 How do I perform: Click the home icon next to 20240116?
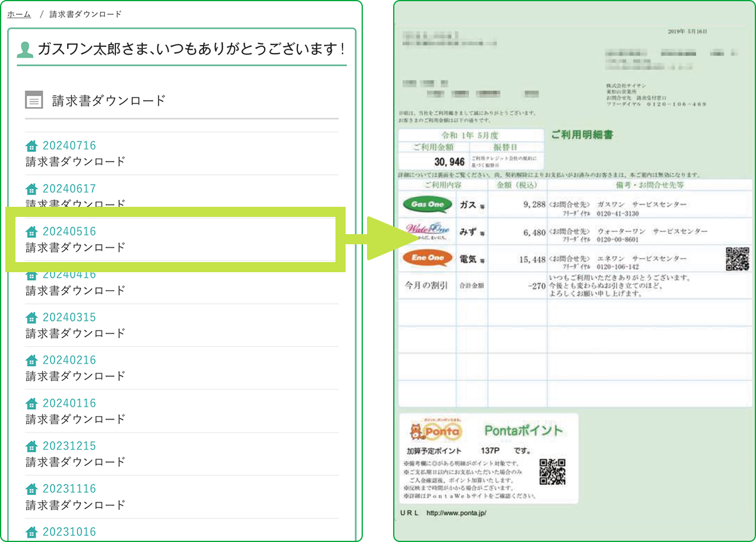(32, 404)
